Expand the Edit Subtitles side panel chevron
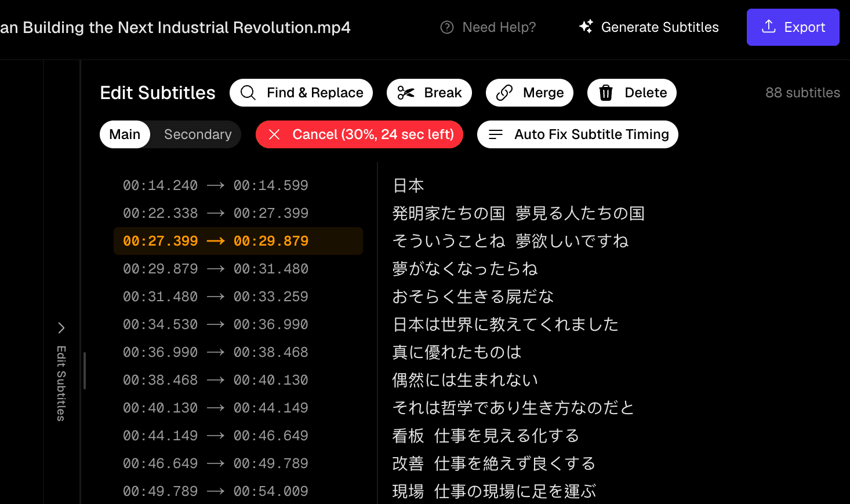This screenshot has height=504, width=850. tap(61, 328)
